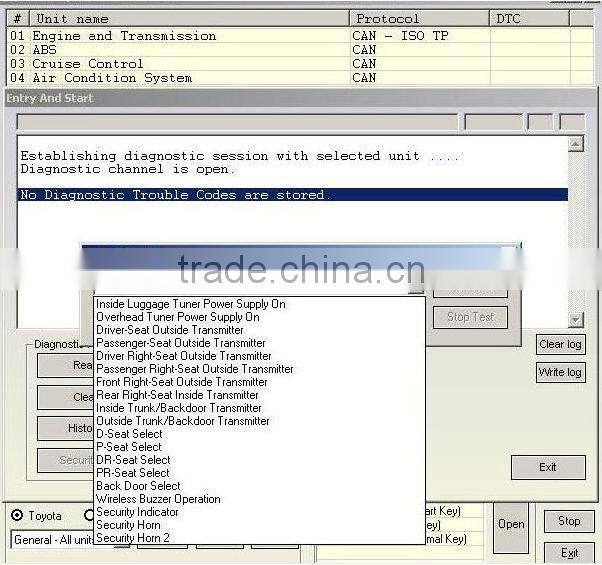Pick Wireless Buzzer Operation in dropdown list
Viewport: 602px width, 565px height.
(158, 499)
